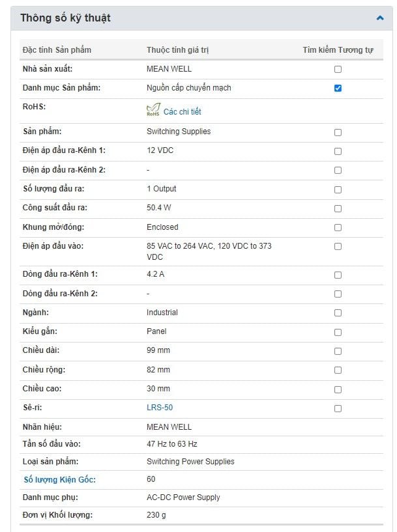Open the LRS-50 series link

tap(160, 408)
